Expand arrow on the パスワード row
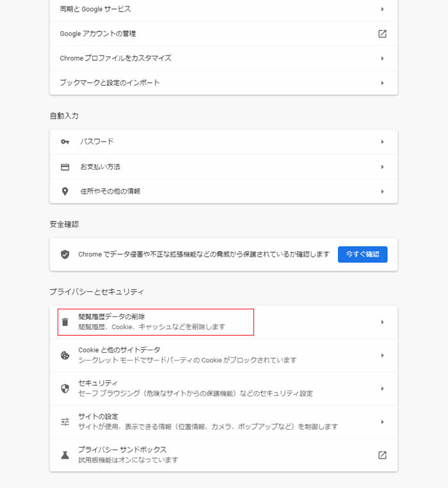The width and height of the screenshot is (448, 488). 382,142
